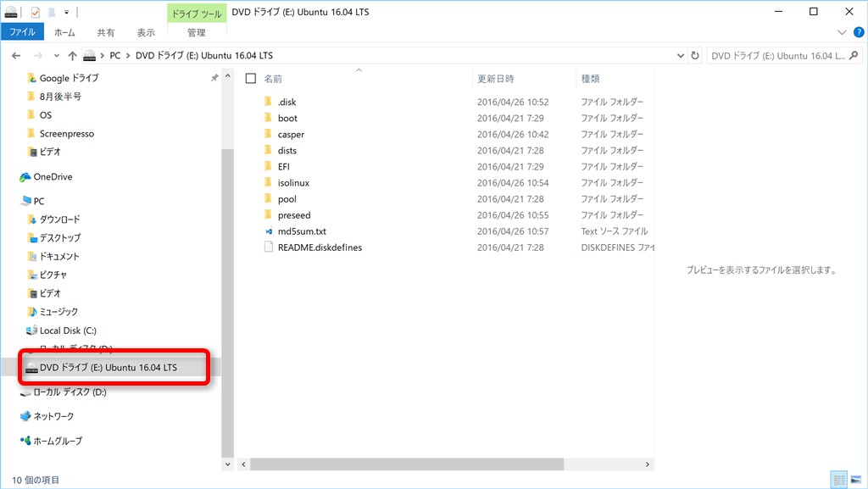The image size is (868, 489).
Task: Sort by the 名前 column header
Action: coord(272,79)
